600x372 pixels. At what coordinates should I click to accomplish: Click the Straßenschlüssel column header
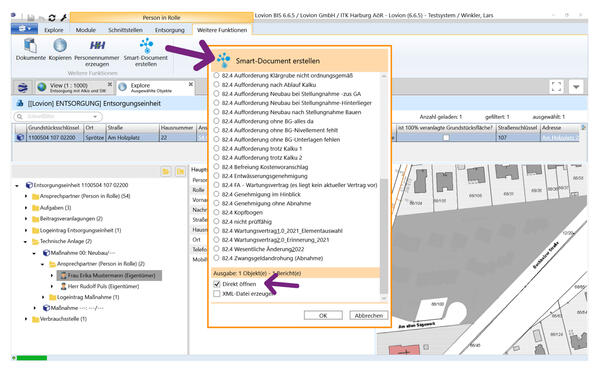coord(518,127)
